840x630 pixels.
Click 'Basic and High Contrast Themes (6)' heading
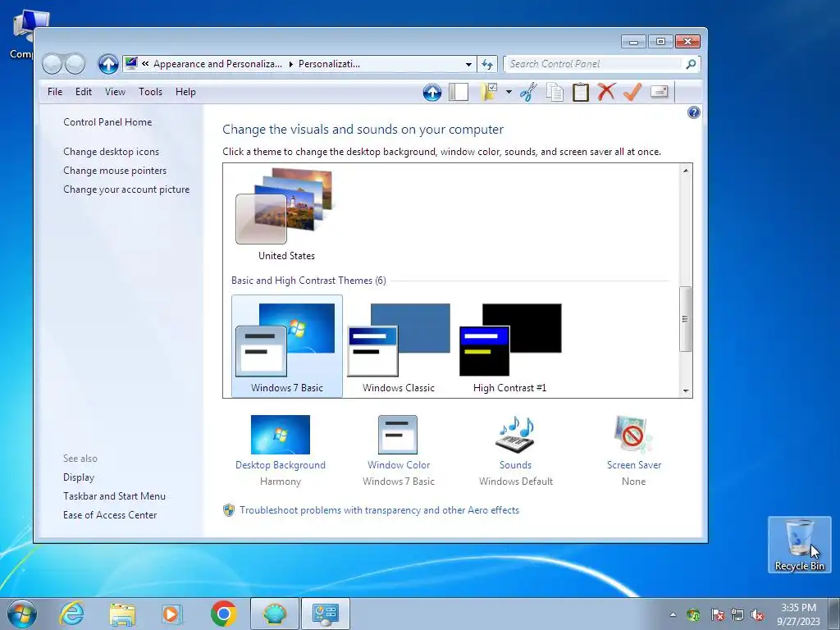coord(308,281)
